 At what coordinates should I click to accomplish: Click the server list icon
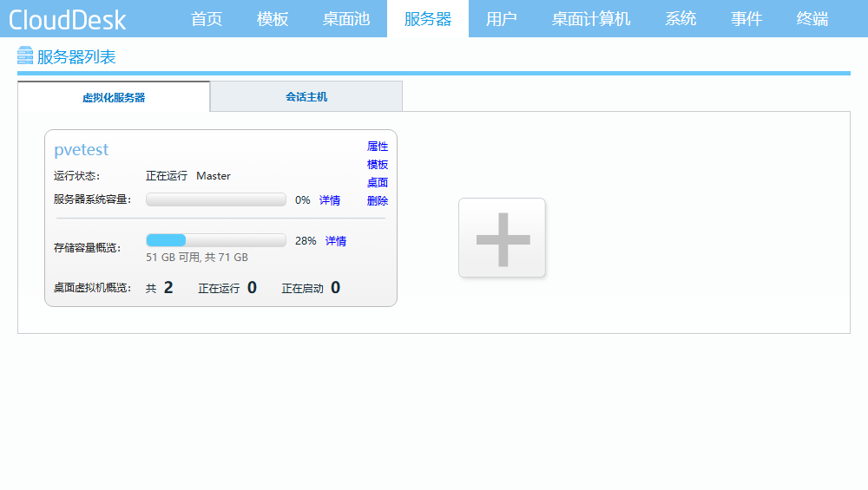point(25,56)
